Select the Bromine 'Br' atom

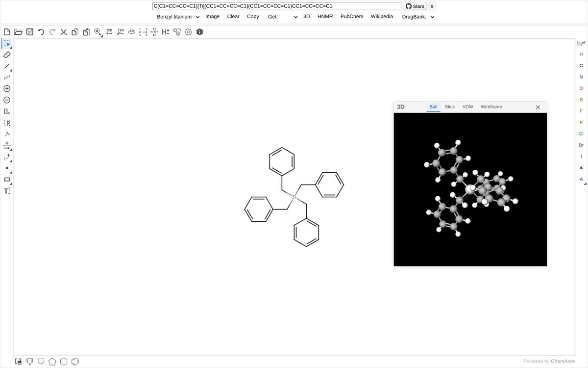(x=581, y=145)
